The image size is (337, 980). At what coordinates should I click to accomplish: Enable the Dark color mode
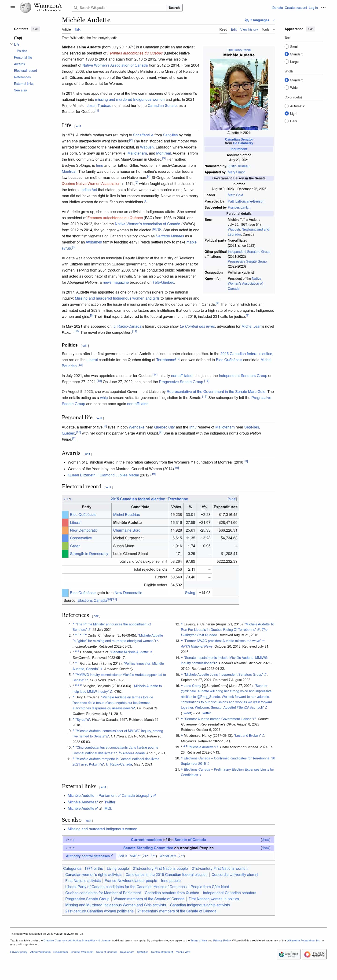pyautogui.click(x=286, y=121)
